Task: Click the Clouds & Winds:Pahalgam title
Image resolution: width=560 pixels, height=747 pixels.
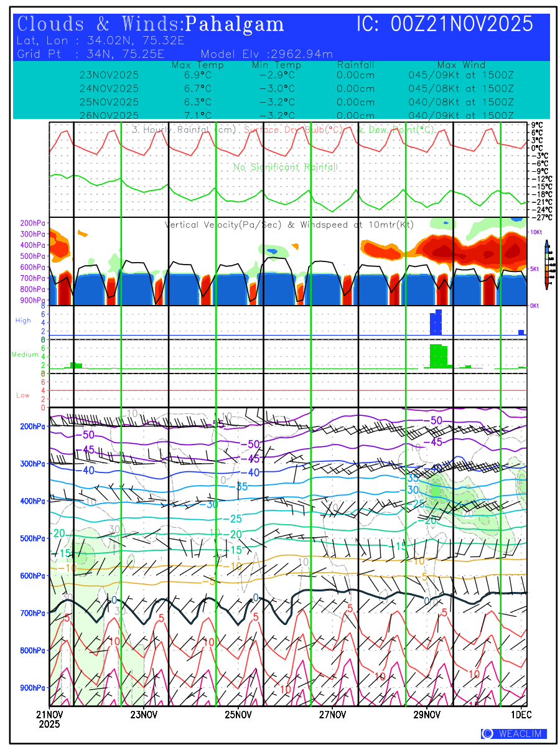Action: [x=151, y=24]
